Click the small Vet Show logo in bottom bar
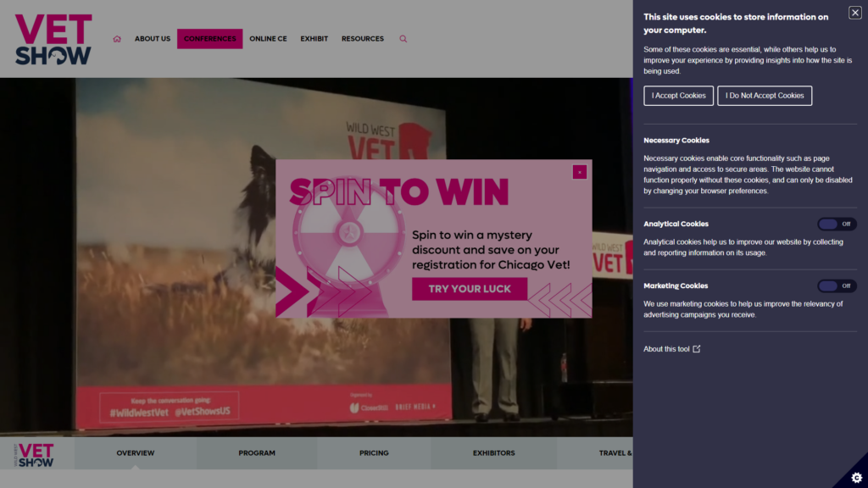 (34, 455)
